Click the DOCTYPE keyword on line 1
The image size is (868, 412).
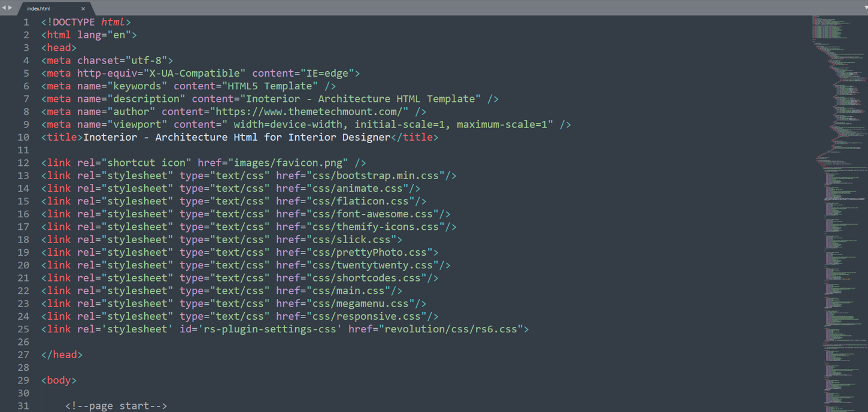(x=74, y=22)
